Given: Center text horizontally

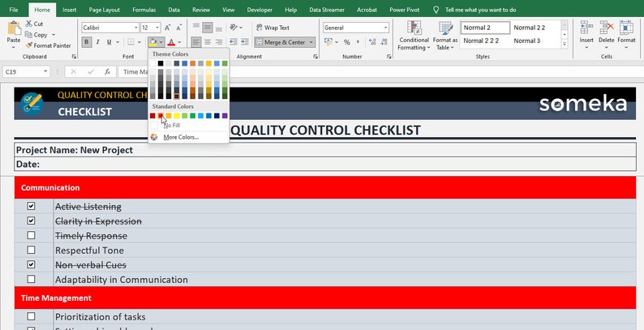Looking at the screenshot, I should [208, 42].
